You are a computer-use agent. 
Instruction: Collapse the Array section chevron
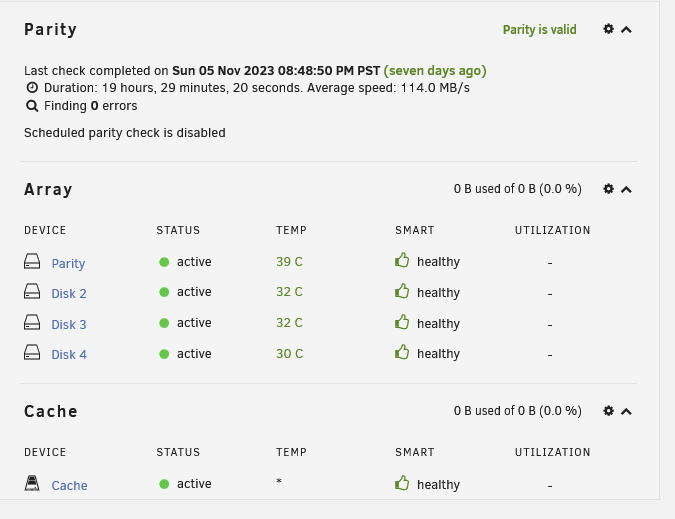[x=626, y=189]
